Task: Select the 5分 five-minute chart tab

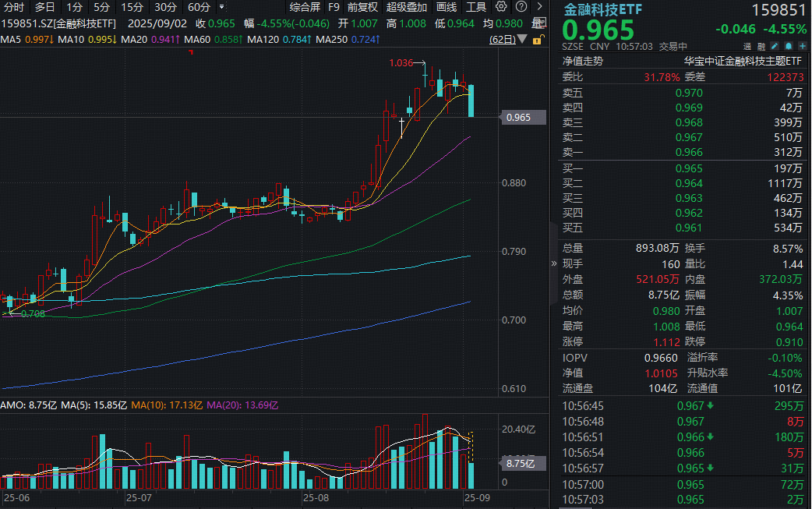Action: [101, 7]
